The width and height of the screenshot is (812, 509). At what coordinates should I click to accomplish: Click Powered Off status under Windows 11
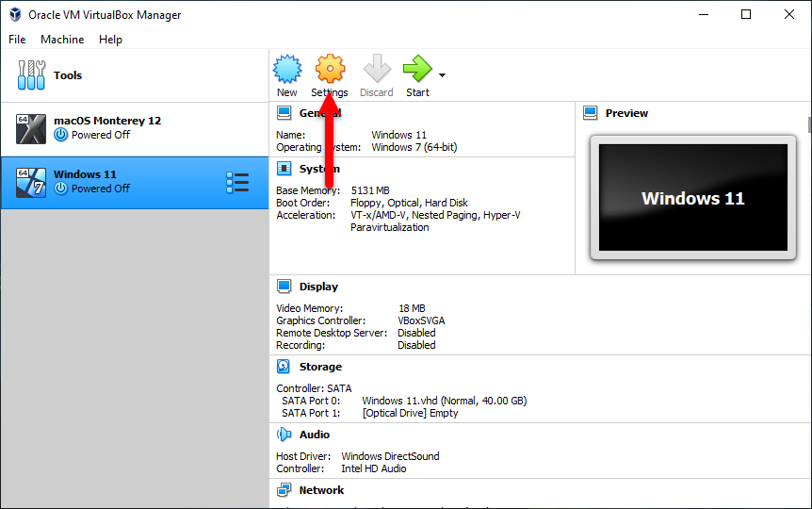tap(101, 189)
